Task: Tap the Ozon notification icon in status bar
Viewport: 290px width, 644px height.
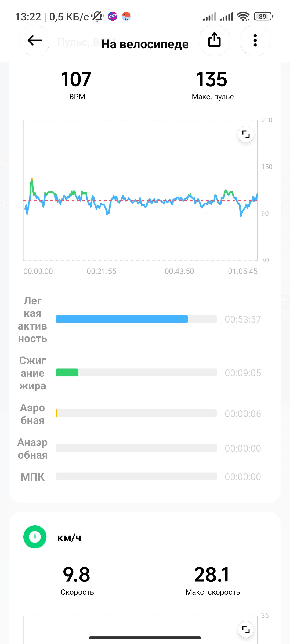Action: click(x=113, y=16)
